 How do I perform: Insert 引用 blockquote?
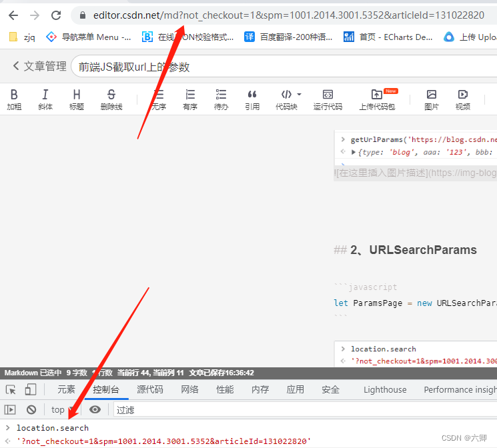[252, 99]
